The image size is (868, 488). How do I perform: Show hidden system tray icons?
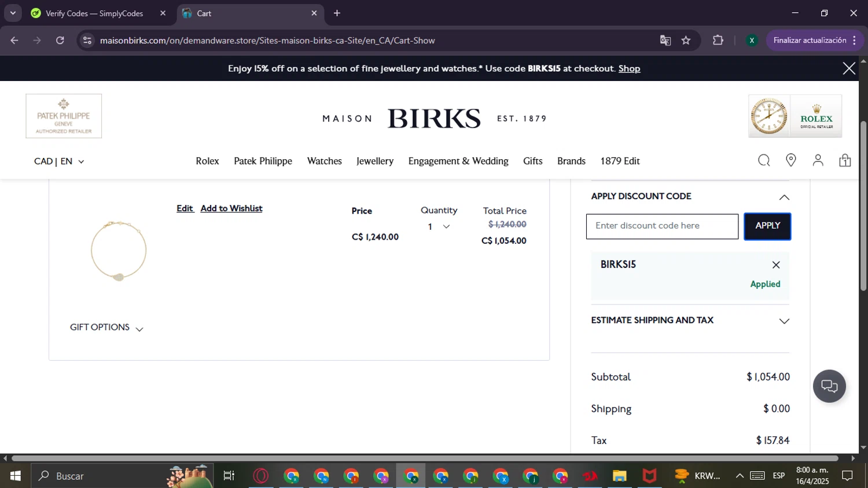[740, 476]
